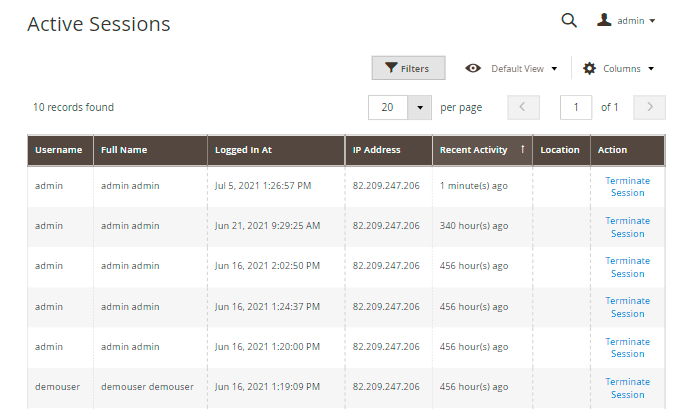The image size is (684, 409).
Task: Open the Filters panel
Action: click(408, 68)
